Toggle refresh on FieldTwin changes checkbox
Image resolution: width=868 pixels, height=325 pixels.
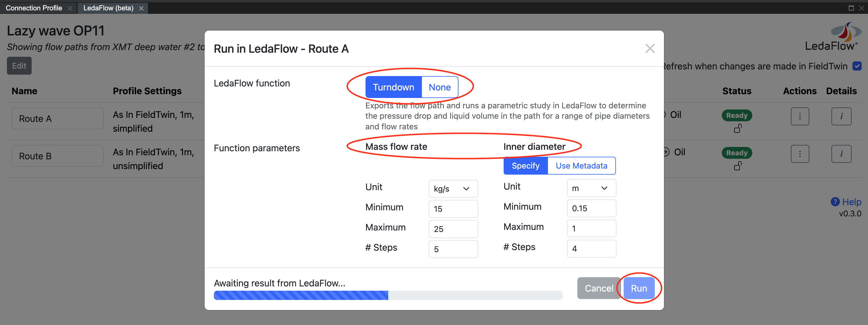857,66
